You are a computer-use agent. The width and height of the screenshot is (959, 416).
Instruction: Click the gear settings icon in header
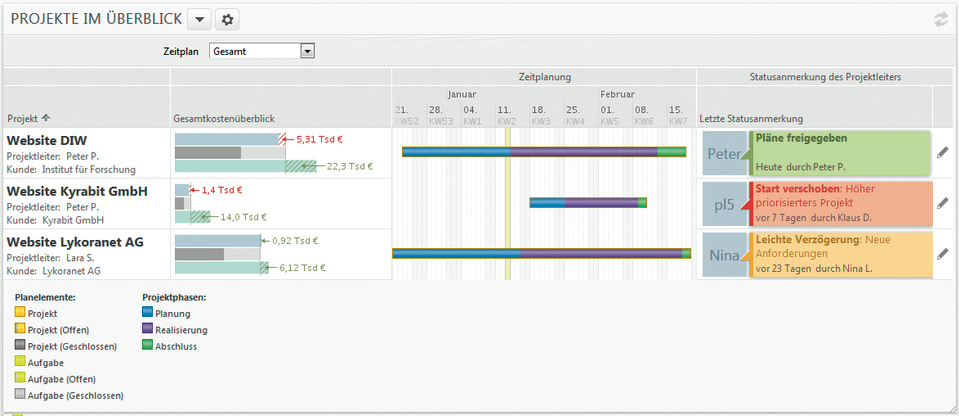(227, 19)
